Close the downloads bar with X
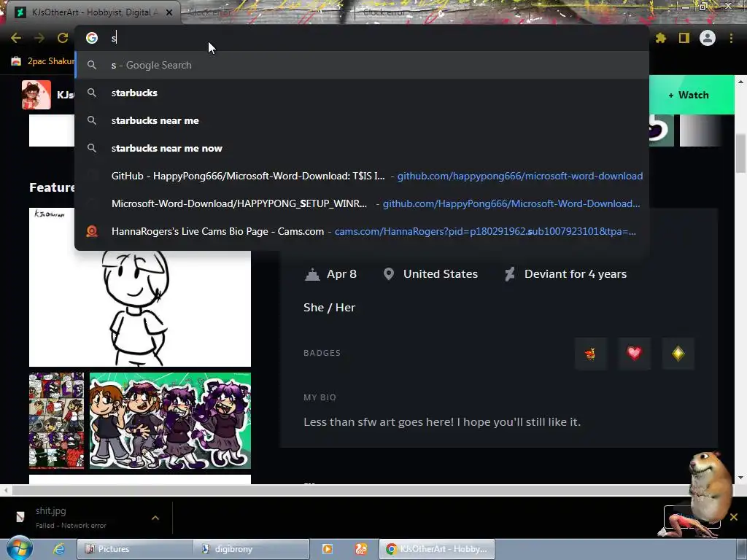Viewport: 747px width, 560px height. pos(734,517)
